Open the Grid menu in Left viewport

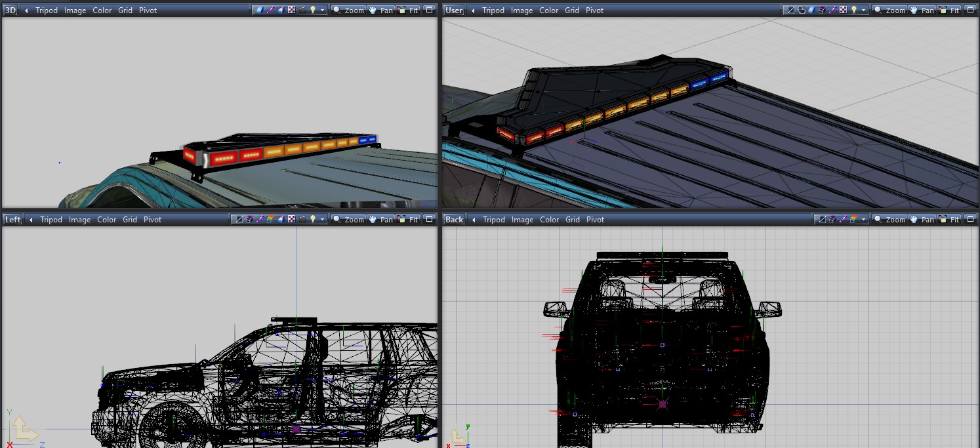(x=130, y=220)
